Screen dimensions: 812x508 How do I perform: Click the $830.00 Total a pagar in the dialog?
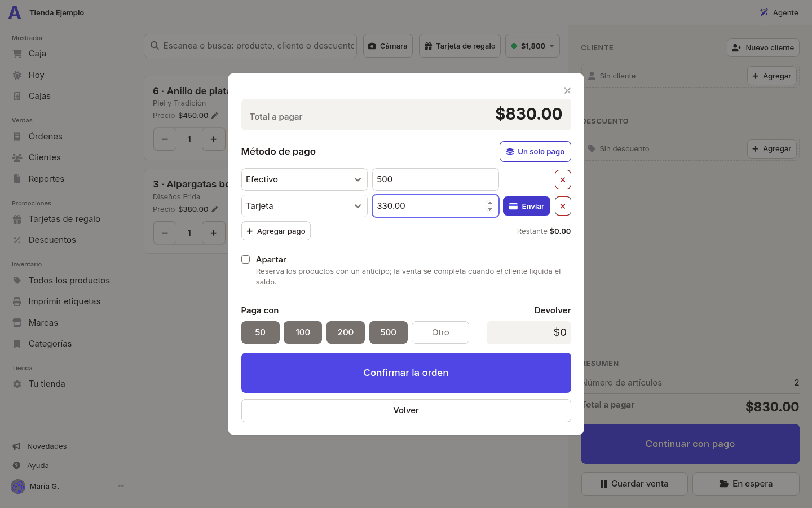point(528,113)
